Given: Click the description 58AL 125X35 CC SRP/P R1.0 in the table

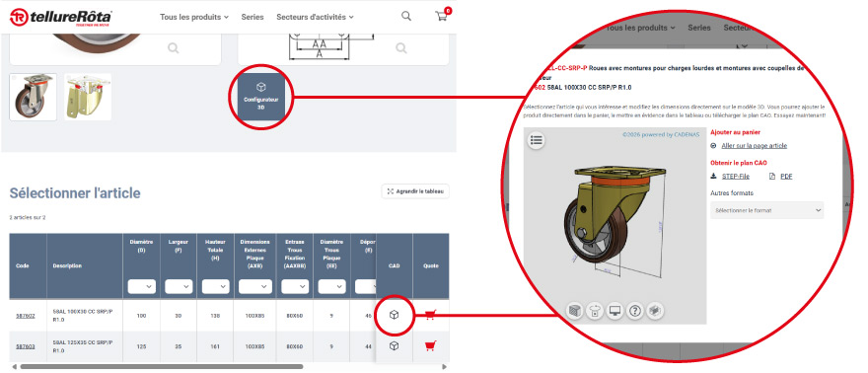Looking at the screenshot, I should (x=82, y=346).
